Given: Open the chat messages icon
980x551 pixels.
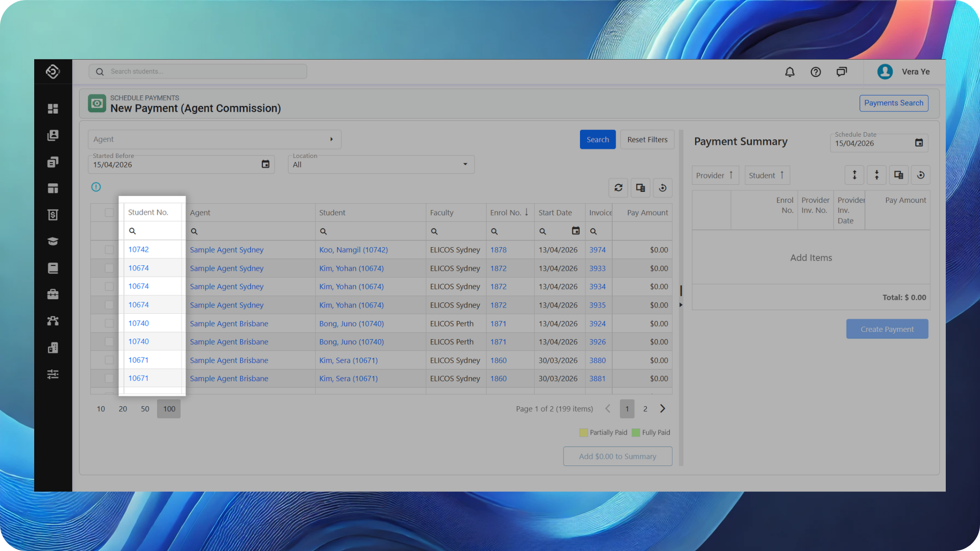Looking at the screenshot, I should [842, 72].
